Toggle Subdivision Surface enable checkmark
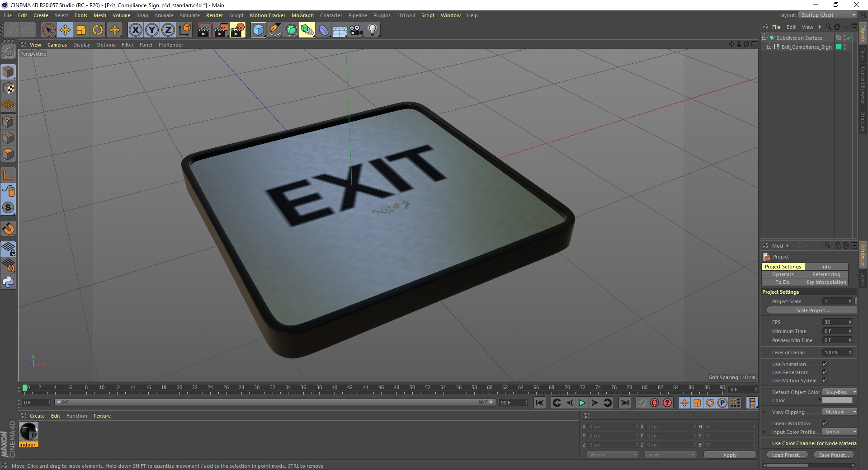 pyautogui.click(x=849, y=38)
